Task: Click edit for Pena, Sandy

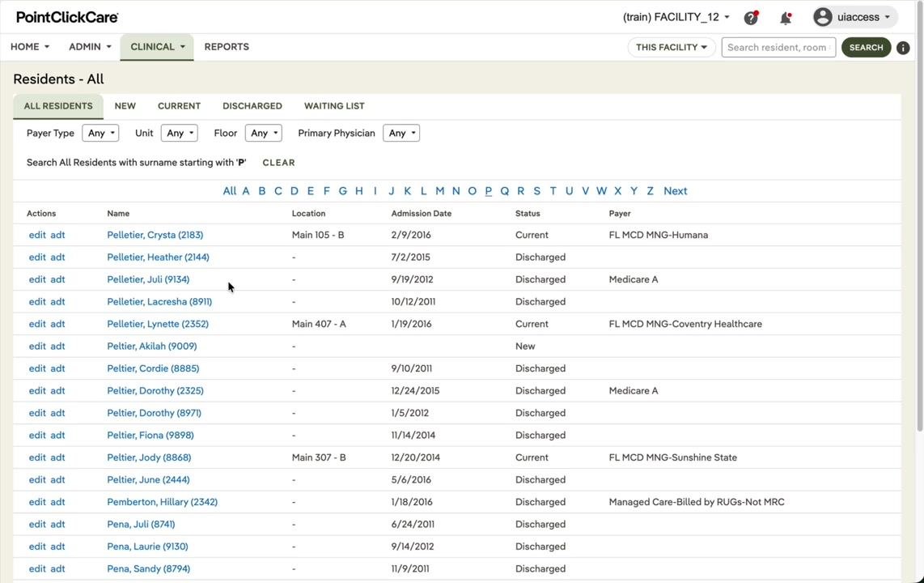Action: [x=37, y=569]
